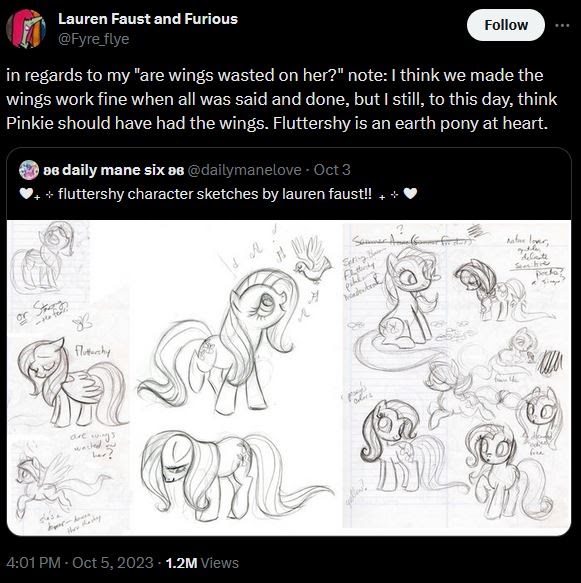Click the white heart emoji after faust!!

[410, 193]
